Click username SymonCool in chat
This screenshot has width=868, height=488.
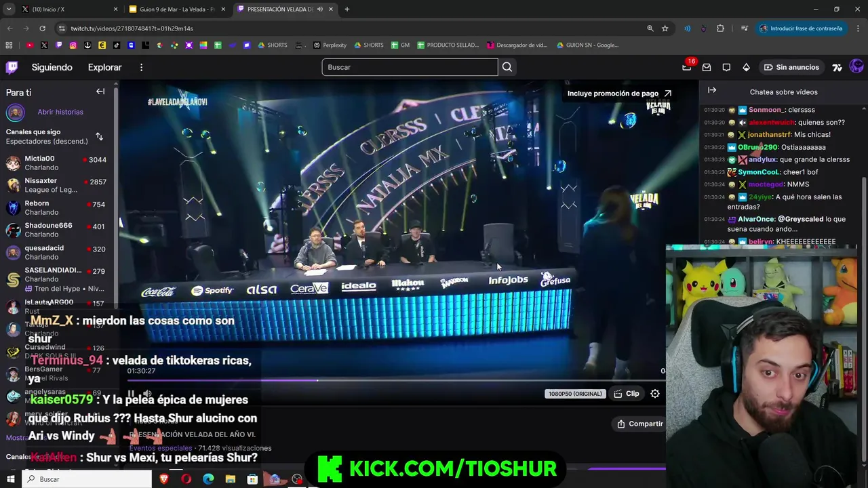tap(759, 172)
